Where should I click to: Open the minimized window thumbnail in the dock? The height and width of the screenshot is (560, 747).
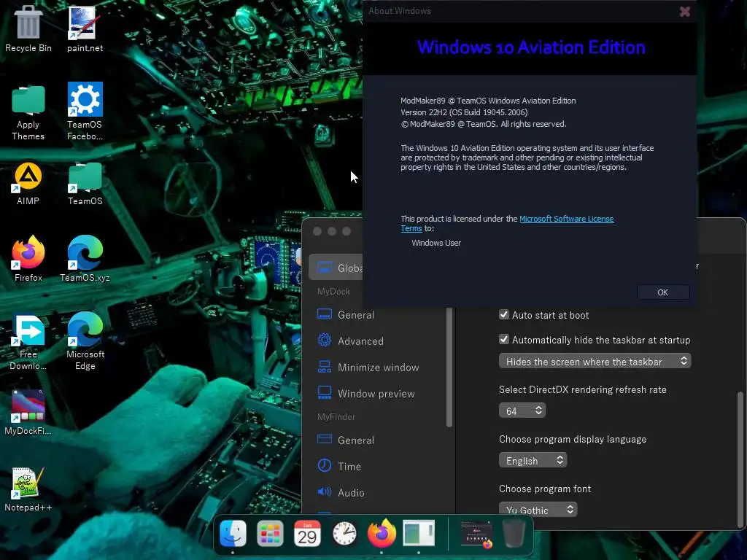pos(477,533)
